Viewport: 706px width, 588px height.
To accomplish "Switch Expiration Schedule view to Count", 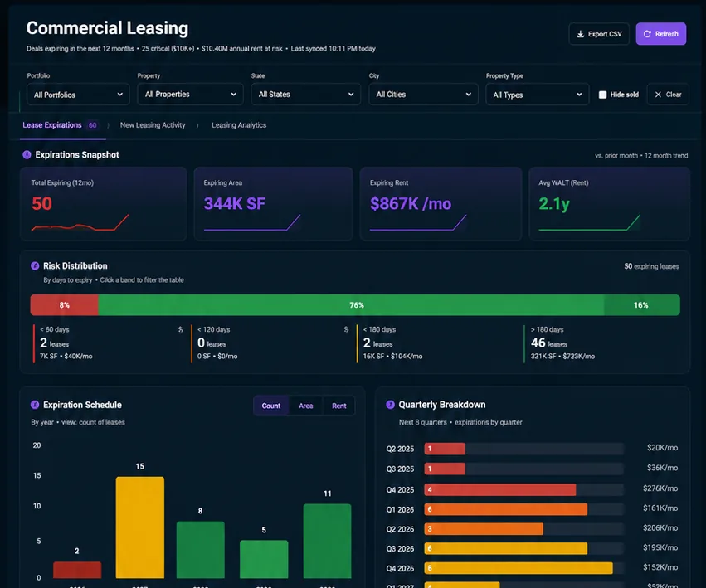I will coord(271,406).
